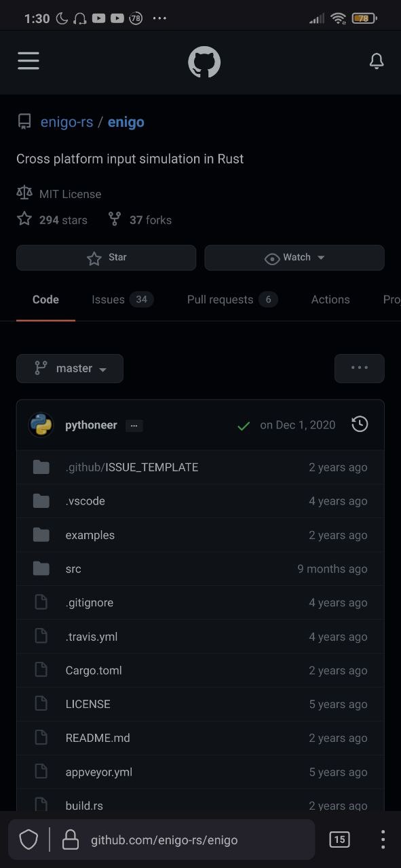Open the pythoneer user link
This screenshot has height=868, width=401.
tap(91, 425)
